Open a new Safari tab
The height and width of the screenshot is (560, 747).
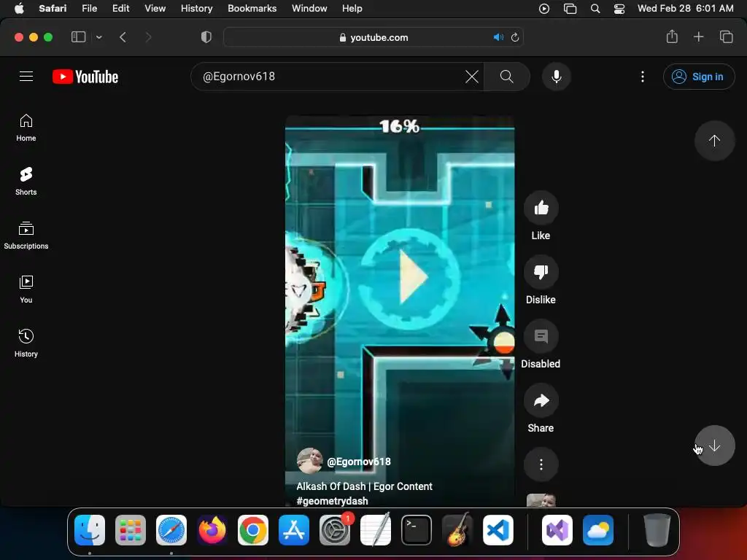coord(698,36)
